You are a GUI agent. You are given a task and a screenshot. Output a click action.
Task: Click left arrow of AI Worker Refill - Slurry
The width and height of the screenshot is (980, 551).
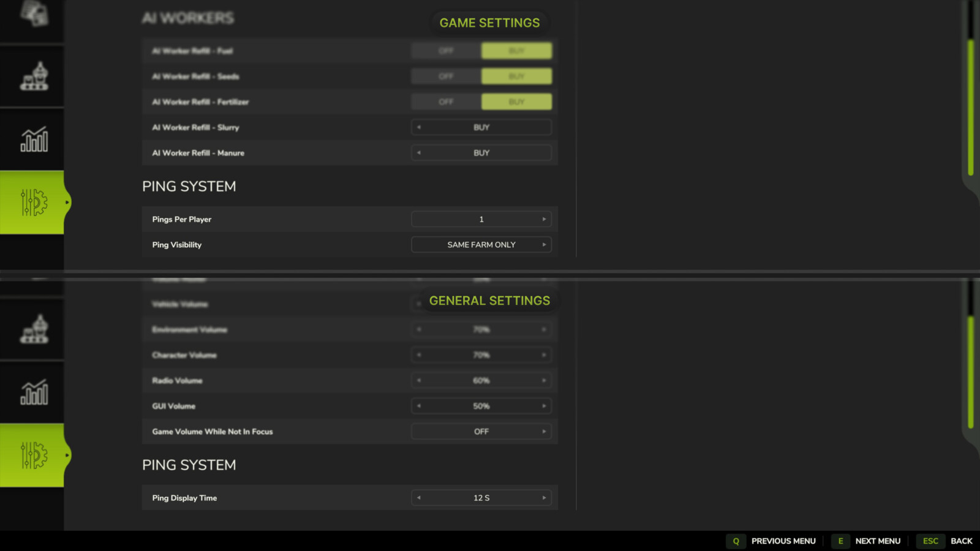pos(419,127)
